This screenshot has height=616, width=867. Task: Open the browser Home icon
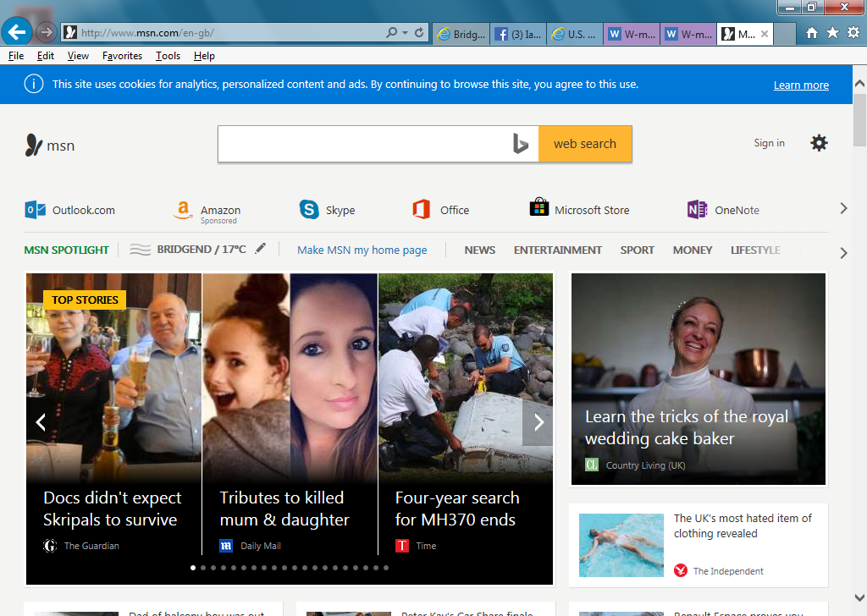click(x=812, y=33)
